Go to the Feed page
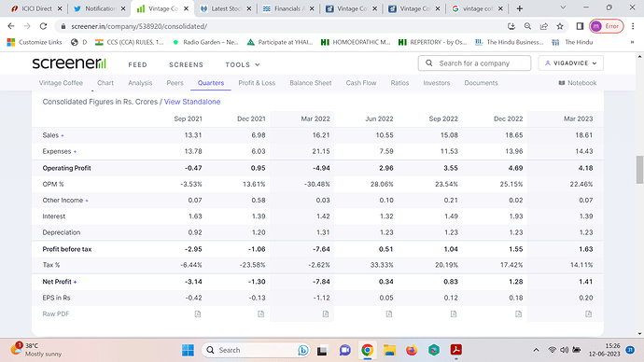 [137, 65]
